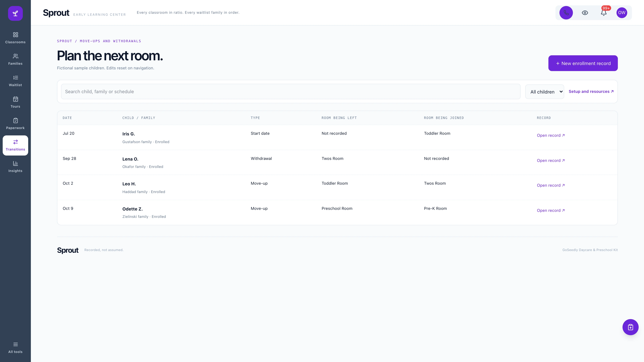Screen dimensions: 644x362
Task: Open notifications bell with 99+ badge
Action: coord(604,13)
